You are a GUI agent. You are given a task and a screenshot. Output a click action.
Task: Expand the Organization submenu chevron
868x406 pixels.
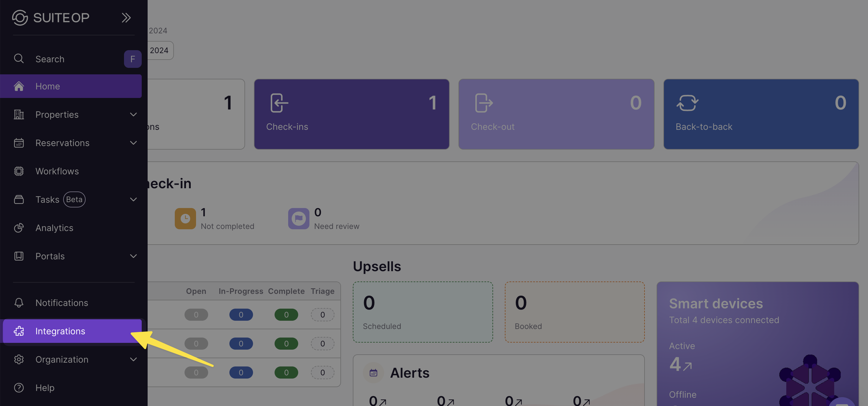click(x=133, y=360)
